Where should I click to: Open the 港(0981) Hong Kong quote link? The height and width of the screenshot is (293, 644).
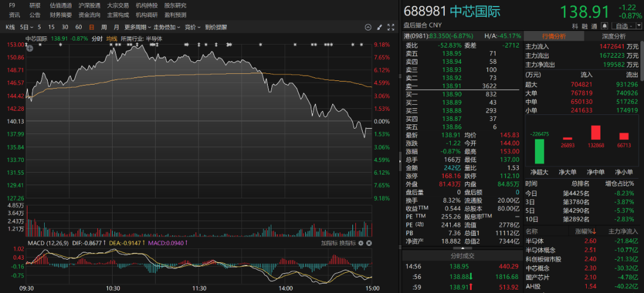(x=439, y=36)
